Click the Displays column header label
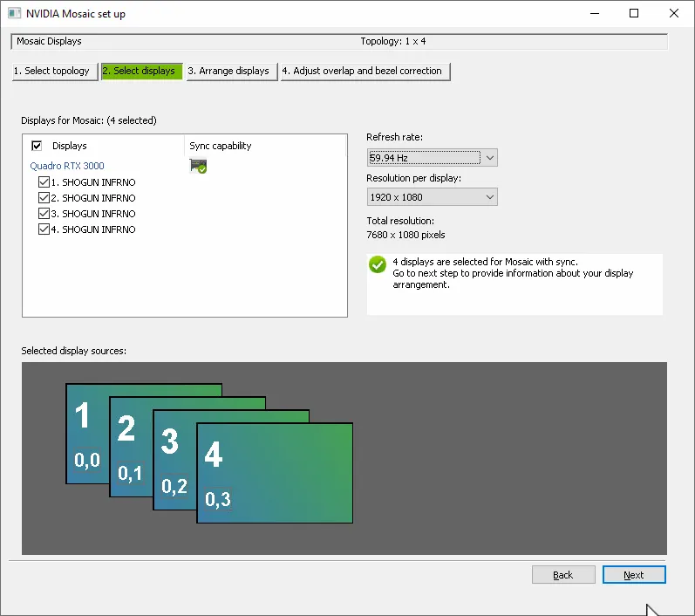 pyautogui.click(x=70, y=146)
